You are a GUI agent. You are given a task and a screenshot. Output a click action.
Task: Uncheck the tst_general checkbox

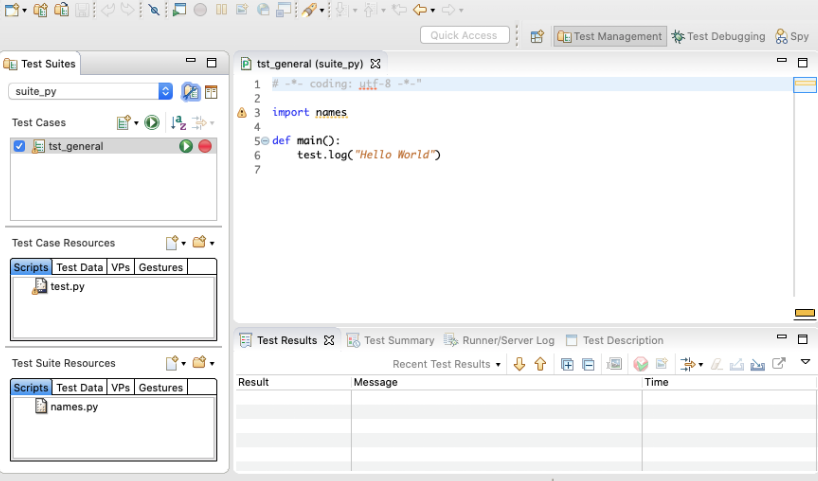20,146
